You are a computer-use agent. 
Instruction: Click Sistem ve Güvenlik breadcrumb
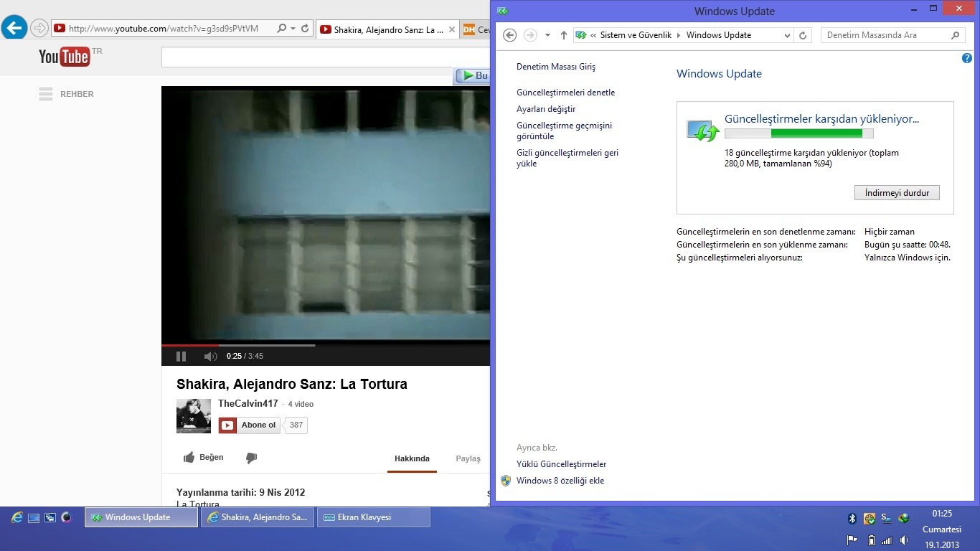click(636, 35)
